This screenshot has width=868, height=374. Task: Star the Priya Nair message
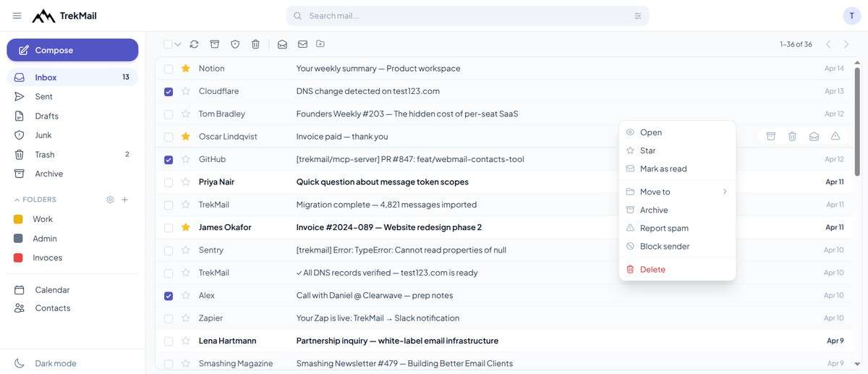click(185, 182)
